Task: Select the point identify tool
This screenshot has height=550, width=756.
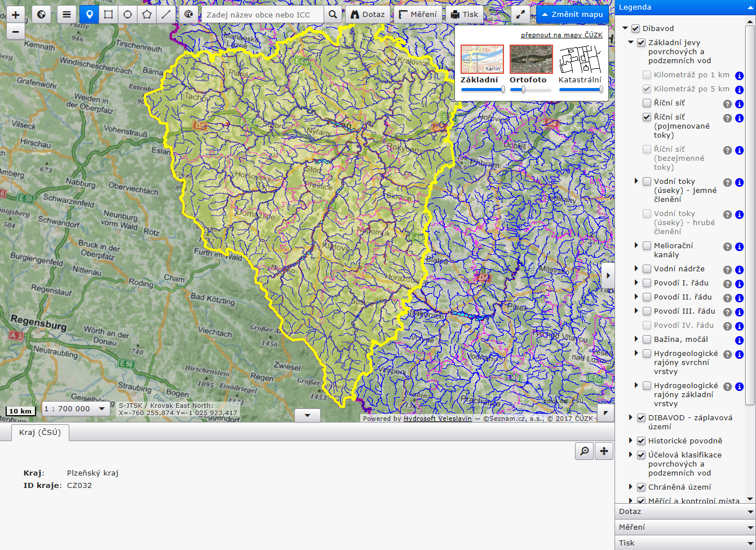Action: pyautogui.click(x=89, y=15)
